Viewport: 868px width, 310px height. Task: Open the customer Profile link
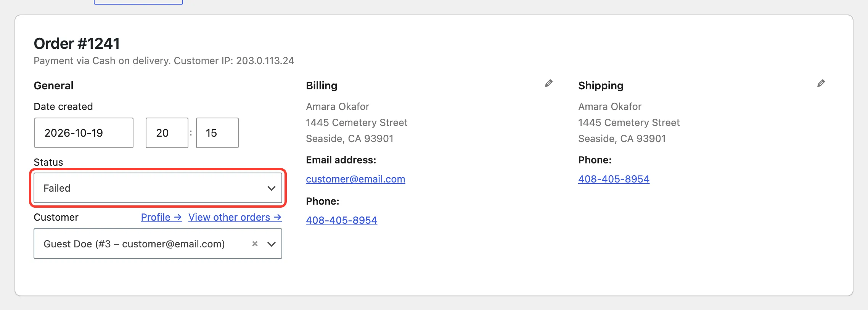coord(161,217)
